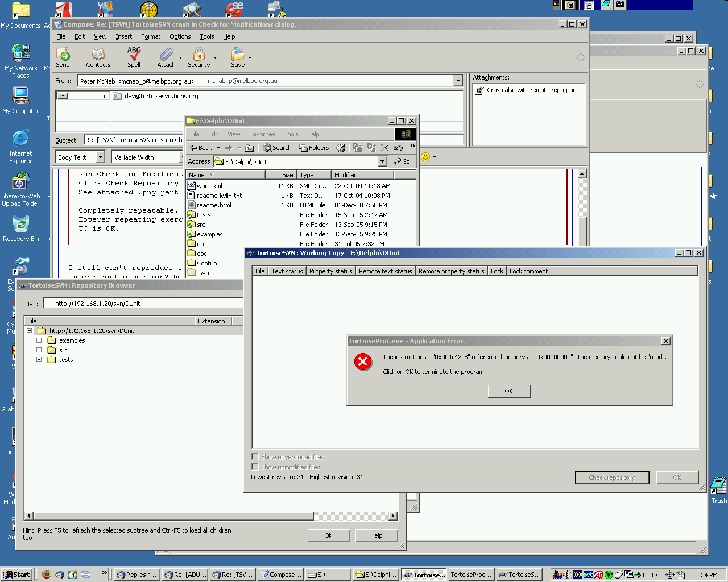Image resolution: width=728 pixels, height=582 pixels.
Task: Open the History icon in Explorer toolbar
Action: click(341, 148)
